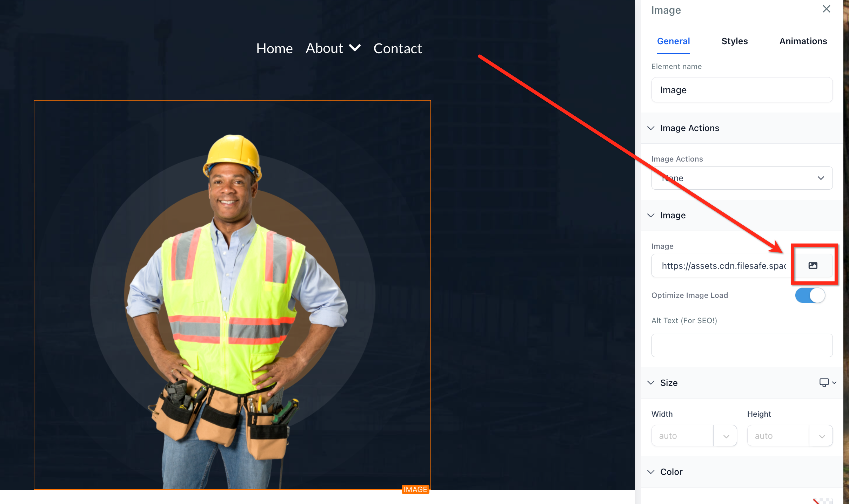Select the General tab
The image size is (849, 504).
(673, 41)
